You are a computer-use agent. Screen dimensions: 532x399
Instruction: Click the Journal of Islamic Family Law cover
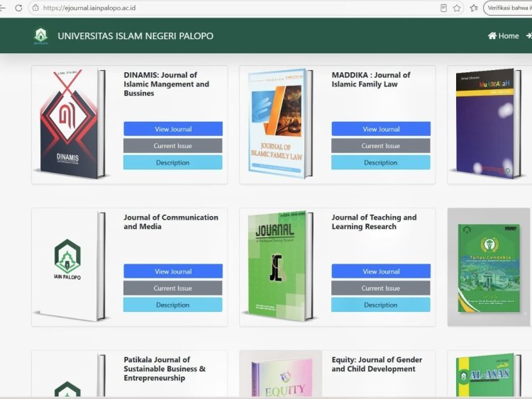click(280, 124)
